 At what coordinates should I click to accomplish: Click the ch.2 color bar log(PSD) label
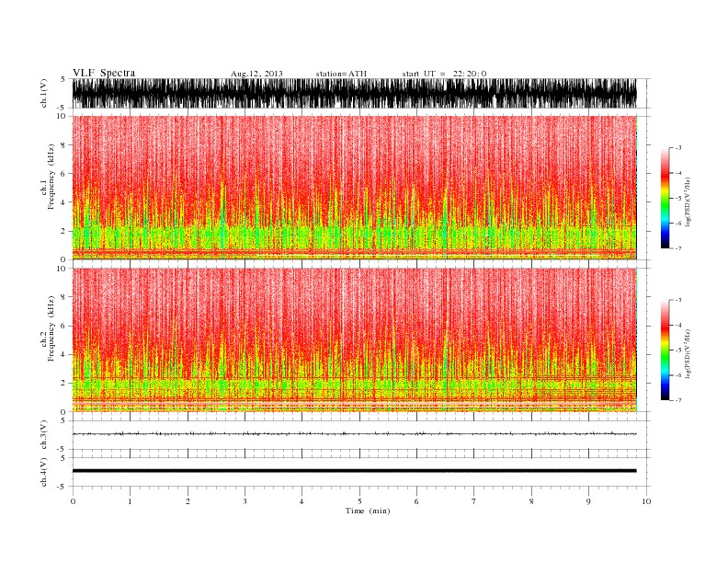(x=688, y=354)
